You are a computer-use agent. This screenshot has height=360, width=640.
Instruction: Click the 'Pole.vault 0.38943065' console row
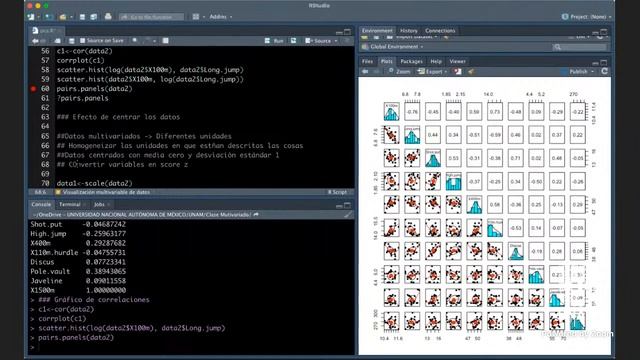coord(78,271)
